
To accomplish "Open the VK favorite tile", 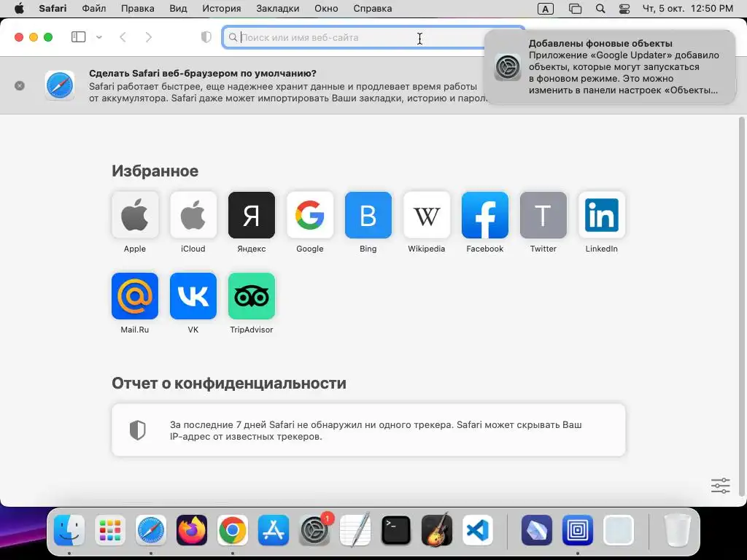I will [193, 296].
